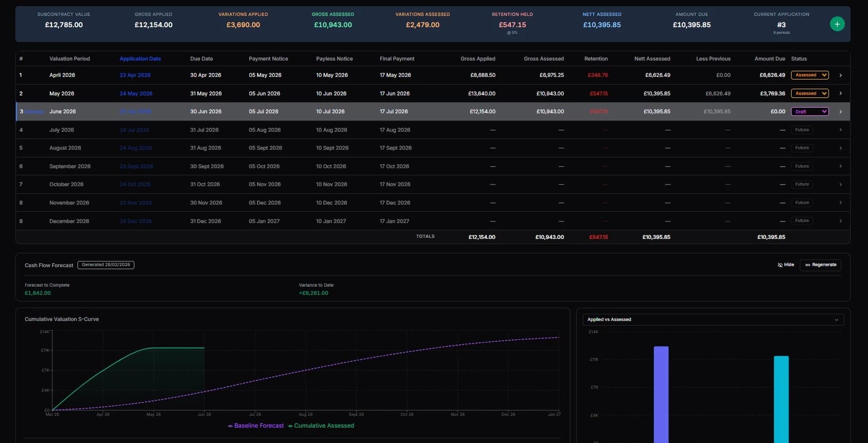Open Draft status dropdown for June 2026

[810, 111]
